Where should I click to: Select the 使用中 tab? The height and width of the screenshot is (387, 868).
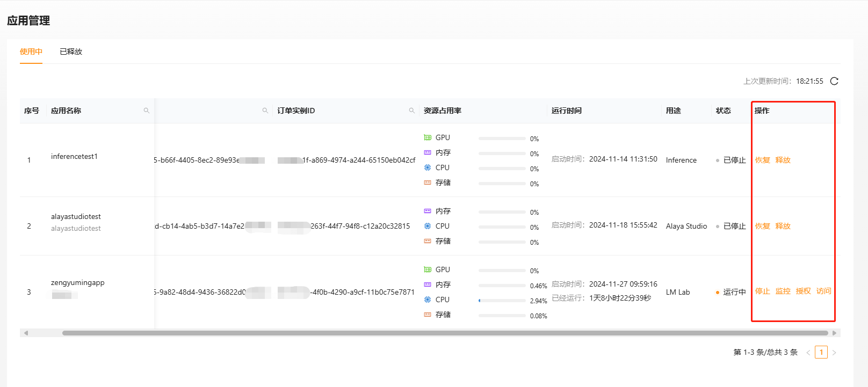tap(31, 52)
